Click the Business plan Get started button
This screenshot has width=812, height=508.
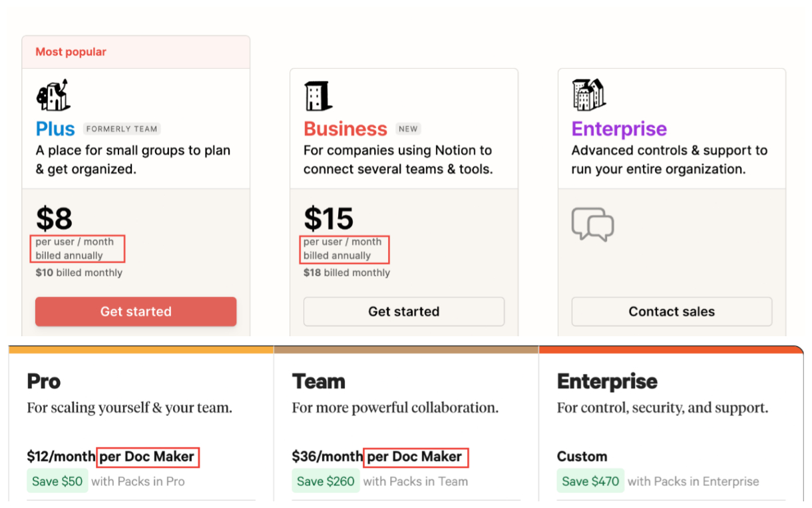404,312
